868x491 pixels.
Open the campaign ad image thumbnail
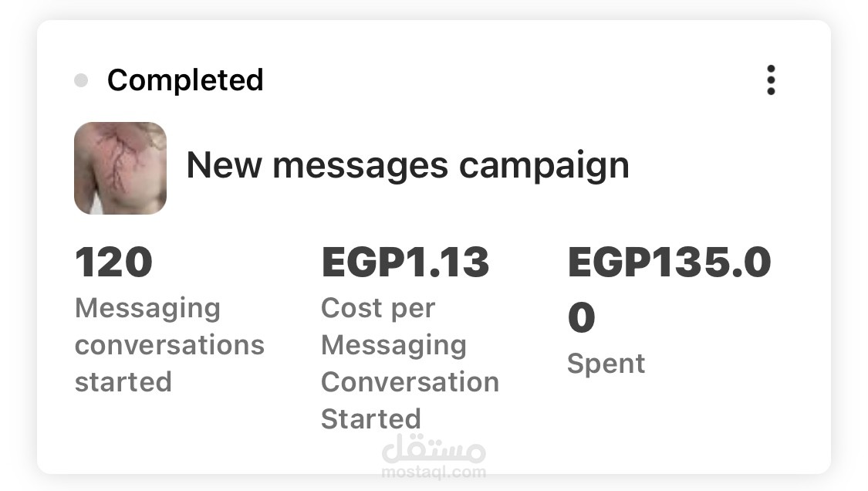(120, 168)
